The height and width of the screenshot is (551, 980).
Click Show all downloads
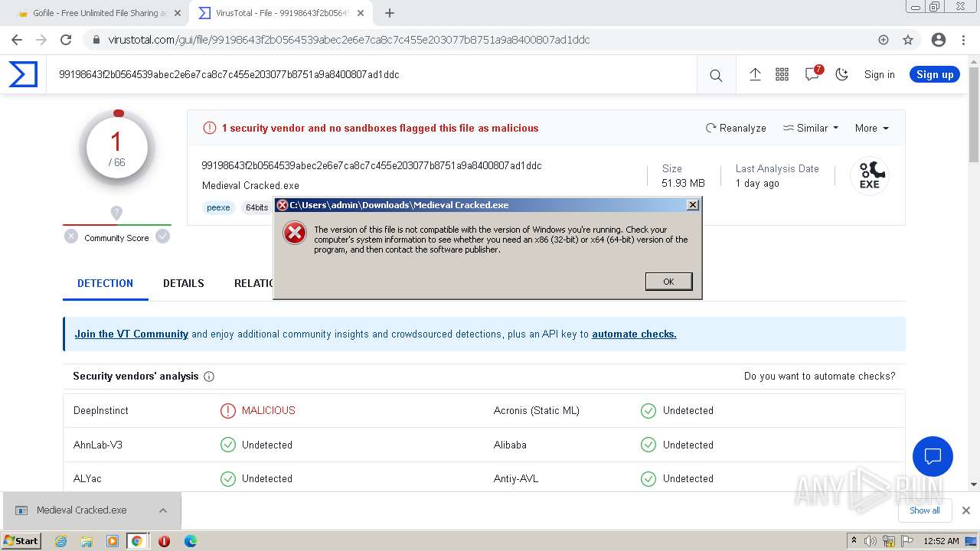[x=925, y=510]
